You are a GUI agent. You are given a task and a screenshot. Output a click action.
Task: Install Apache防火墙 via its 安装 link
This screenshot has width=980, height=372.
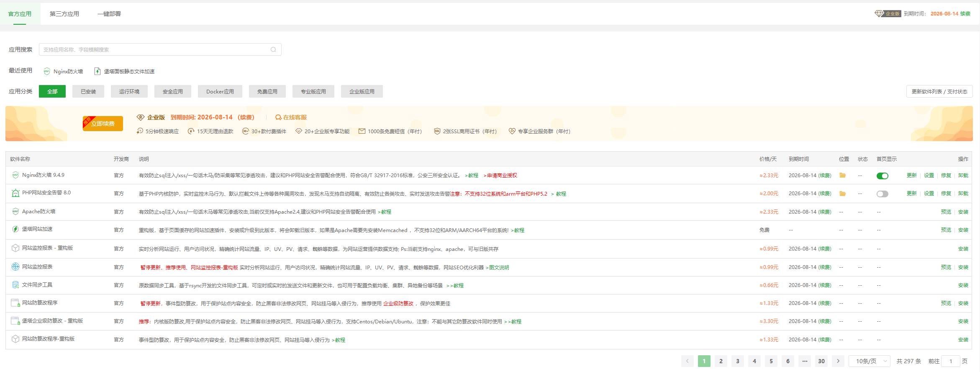[x=963, y=212]
